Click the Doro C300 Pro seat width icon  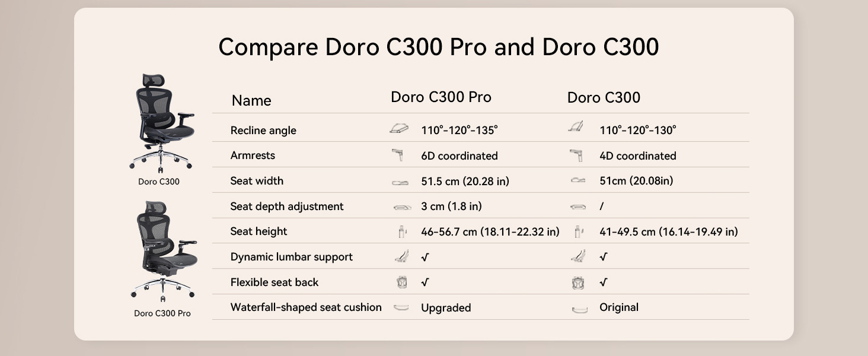tap(400, 182)
